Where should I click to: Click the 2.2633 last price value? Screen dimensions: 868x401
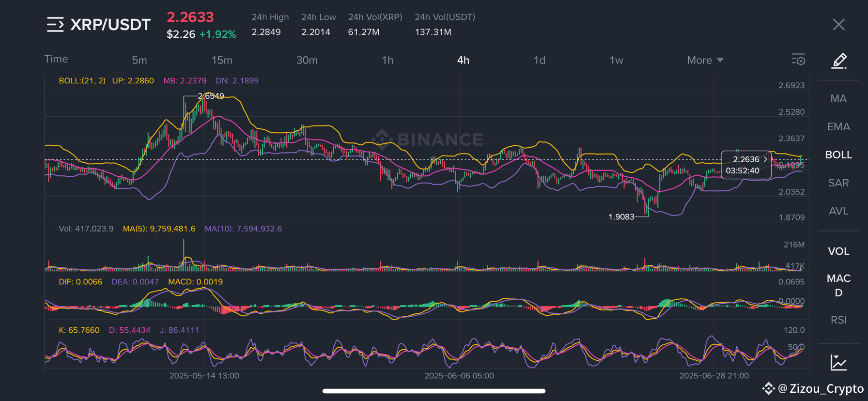click(x=190, y=17)
